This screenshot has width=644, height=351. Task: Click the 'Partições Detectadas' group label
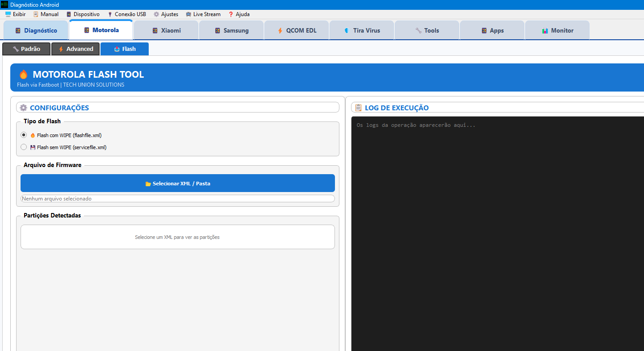(52, 215)
